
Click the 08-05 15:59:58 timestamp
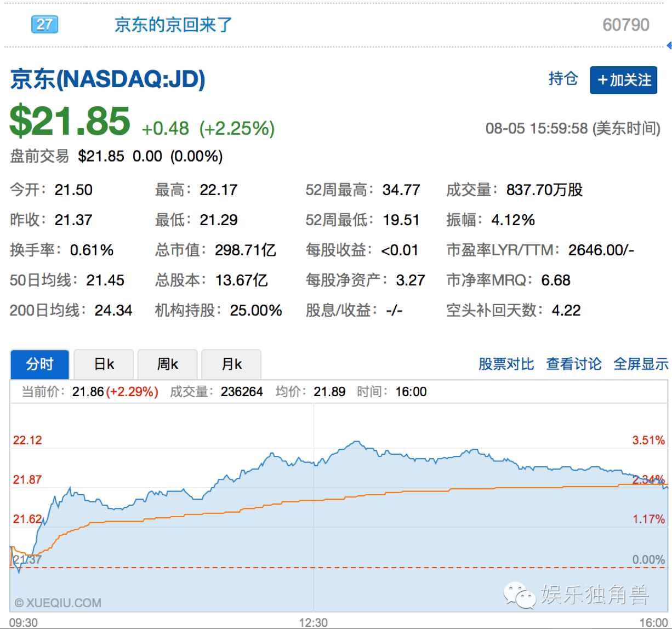click(x=537, y=129)
